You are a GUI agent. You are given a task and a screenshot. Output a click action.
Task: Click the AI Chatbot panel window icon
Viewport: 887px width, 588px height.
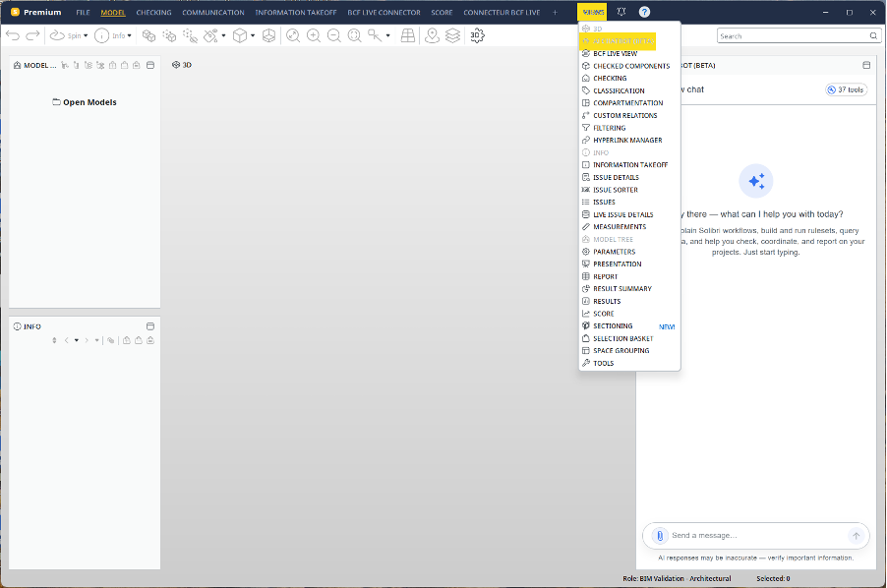(x=866, y=65)
